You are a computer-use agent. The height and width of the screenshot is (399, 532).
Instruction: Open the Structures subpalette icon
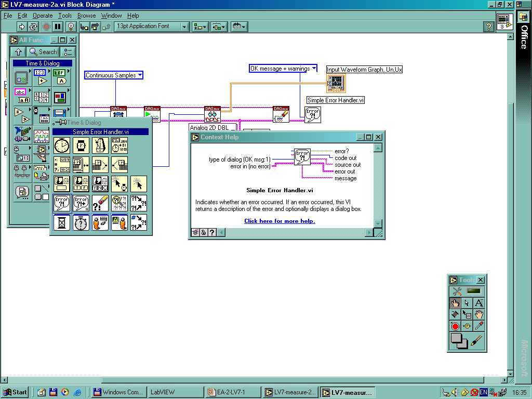tap(22, 77)
